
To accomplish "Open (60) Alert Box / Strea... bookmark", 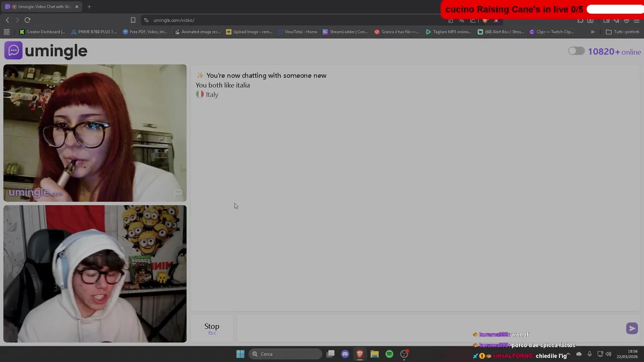I will click(x=501, y=32).
